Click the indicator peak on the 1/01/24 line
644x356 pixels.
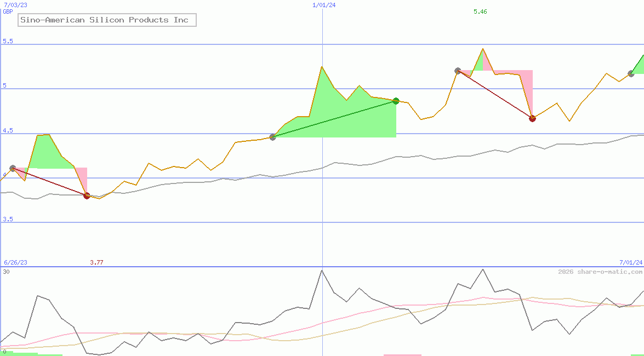(x=322, y=270)
